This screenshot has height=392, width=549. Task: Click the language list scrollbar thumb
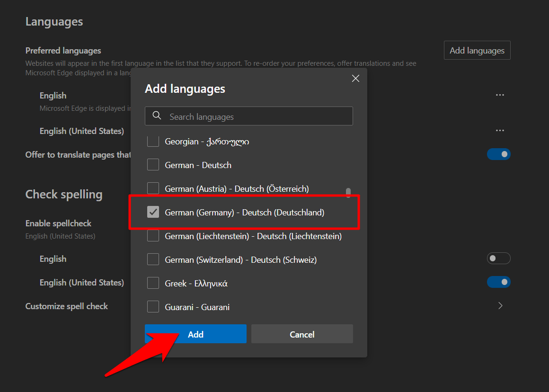(348, 192)
